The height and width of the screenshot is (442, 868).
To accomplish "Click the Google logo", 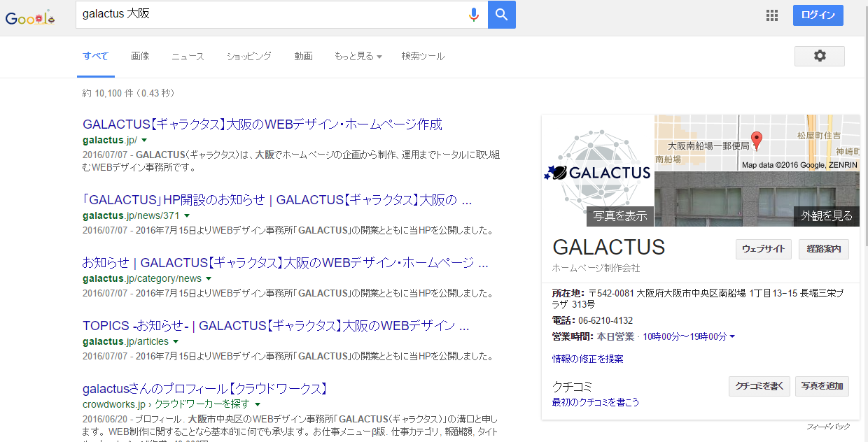I will (x=30, y=18).
